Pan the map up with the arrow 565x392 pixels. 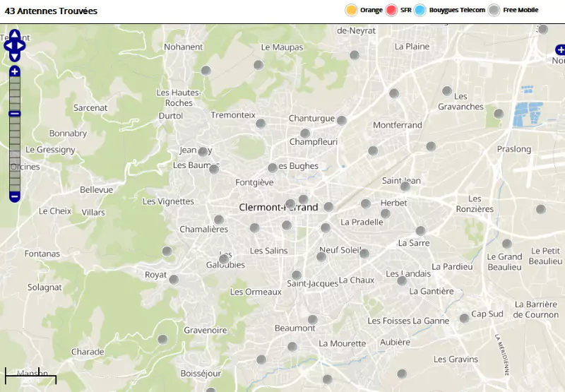click(15, 34)
